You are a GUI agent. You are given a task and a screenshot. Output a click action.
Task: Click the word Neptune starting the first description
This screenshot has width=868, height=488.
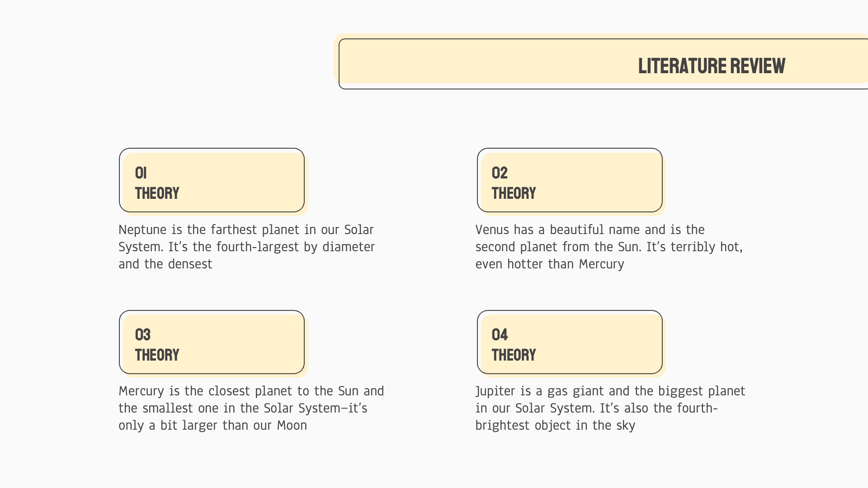coord(142,230)
